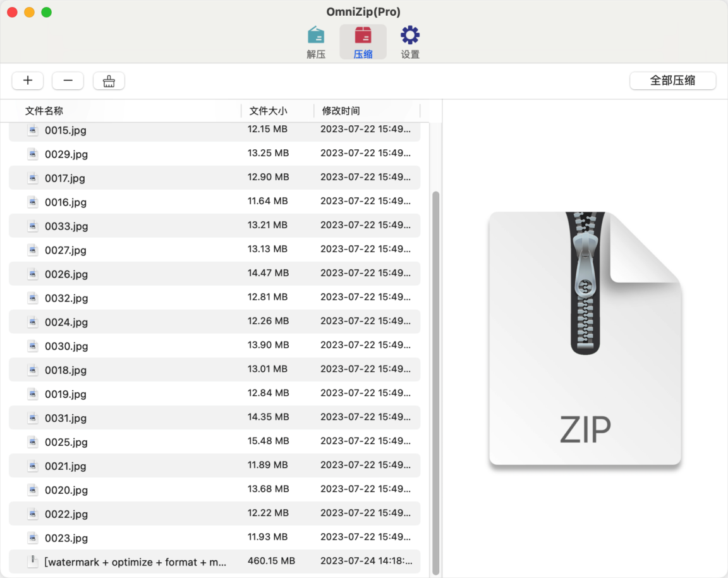The image size is (728, 578).
Task: Clear the list with the broom icon
Action: (x=109, y=80)
